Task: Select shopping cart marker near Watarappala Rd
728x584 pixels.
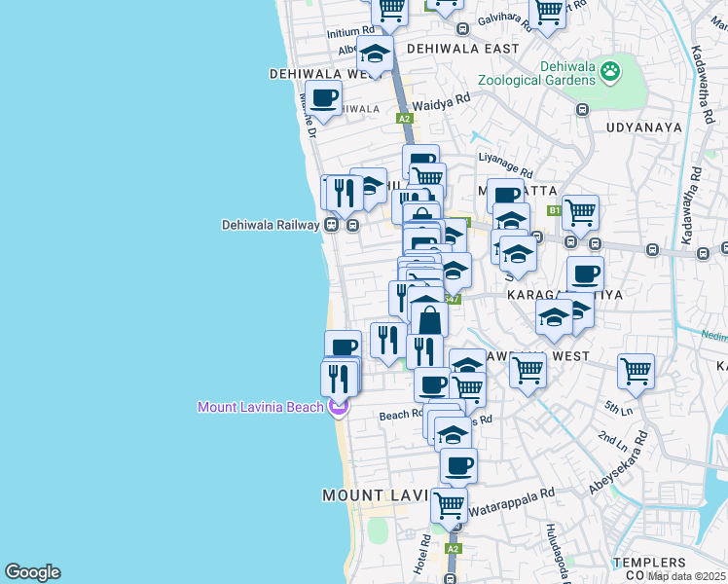Action: tap(449, 505)
